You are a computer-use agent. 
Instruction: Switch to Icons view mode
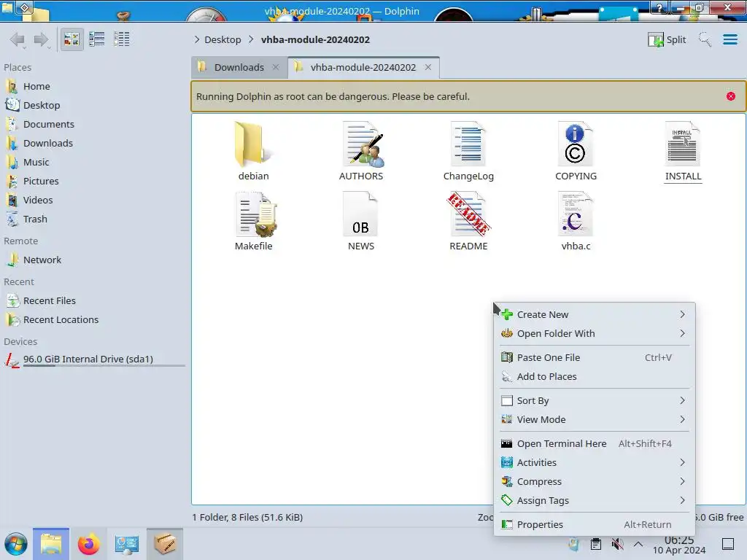(x=71, y=39)
